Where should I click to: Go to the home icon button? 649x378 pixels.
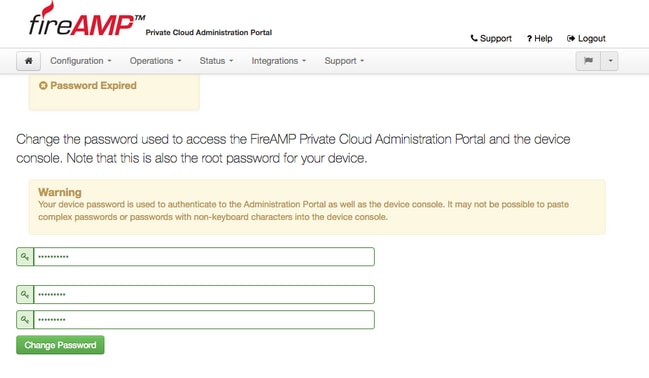[29, 61]
